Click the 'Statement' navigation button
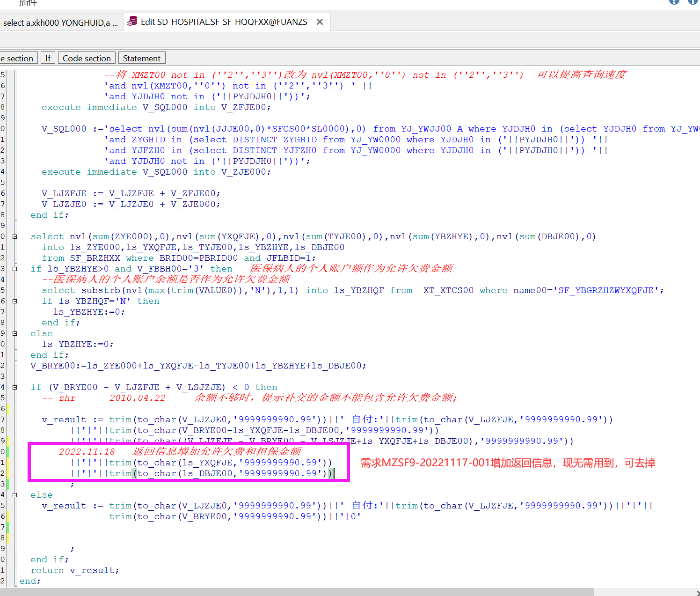This screenshot has height=596, width=700. click(142, 58)
